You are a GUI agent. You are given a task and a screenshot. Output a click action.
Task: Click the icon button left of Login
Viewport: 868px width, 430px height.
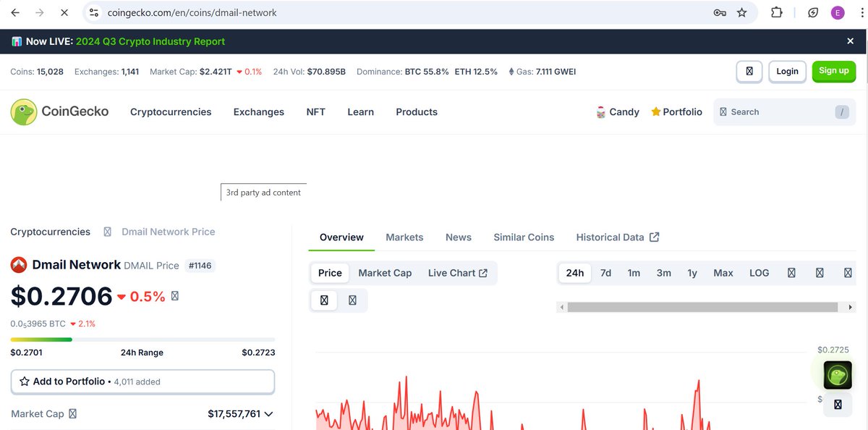click(x=749, y=71)
